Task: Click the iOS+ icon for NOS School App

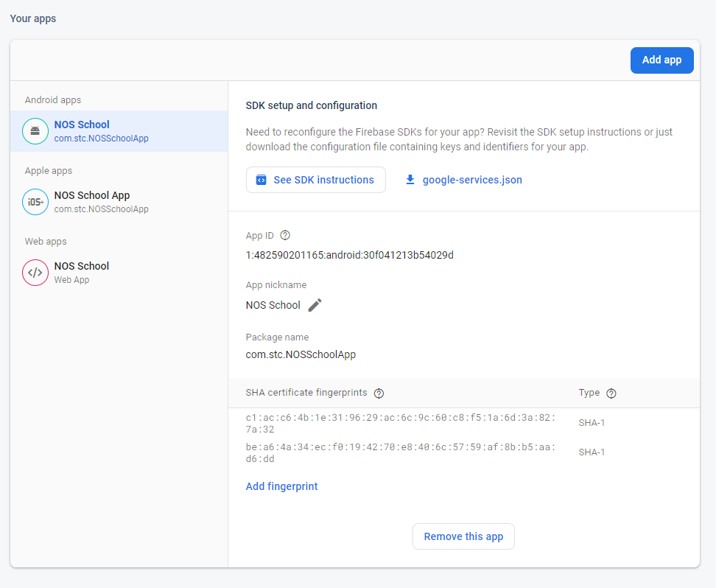Action: (35, 202)
